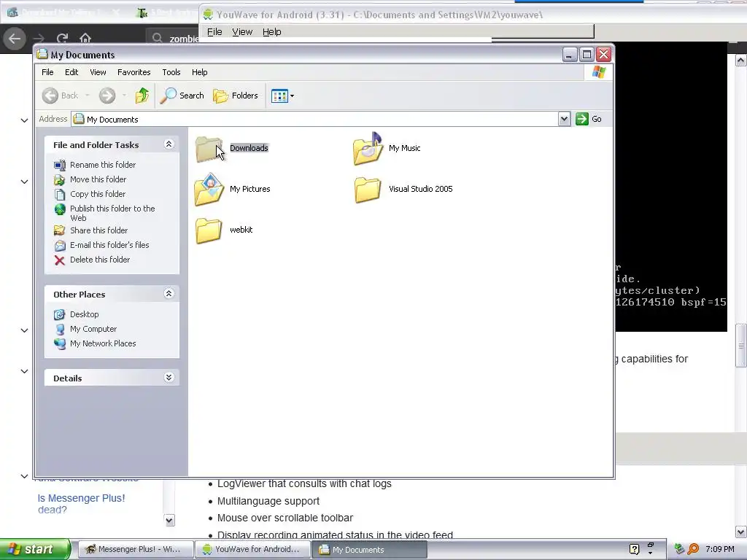Viewport: 747px width, 560px height.
Task: Open the File menu in My Documents
Action: click(47, 72)
